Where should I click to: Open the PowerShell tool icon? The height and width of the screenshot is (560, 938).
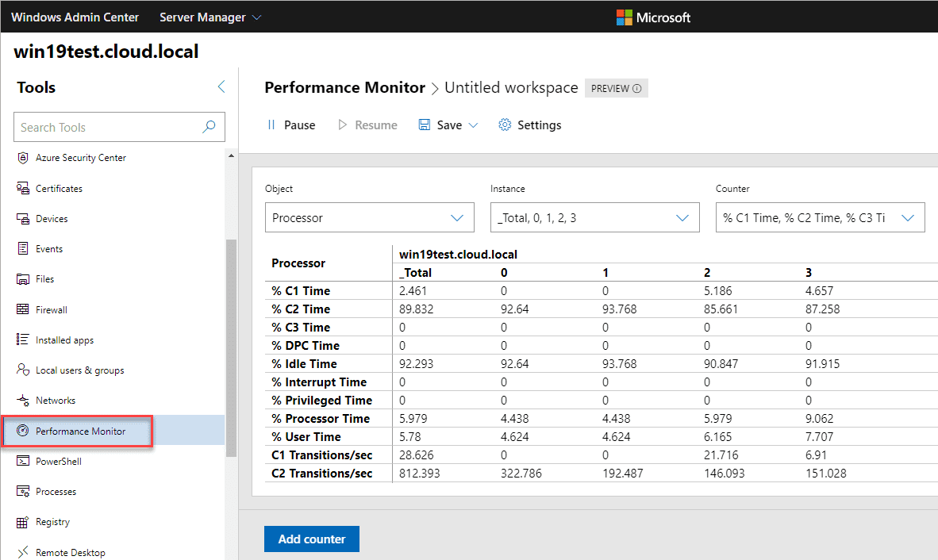pos(22,461)
